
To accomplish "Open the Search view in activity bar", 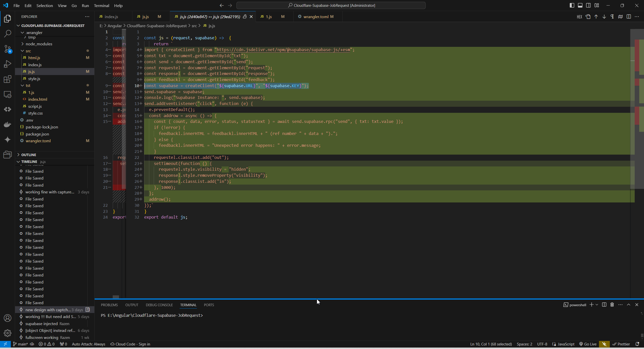I will pyautogui.click(x=8, y=33).
